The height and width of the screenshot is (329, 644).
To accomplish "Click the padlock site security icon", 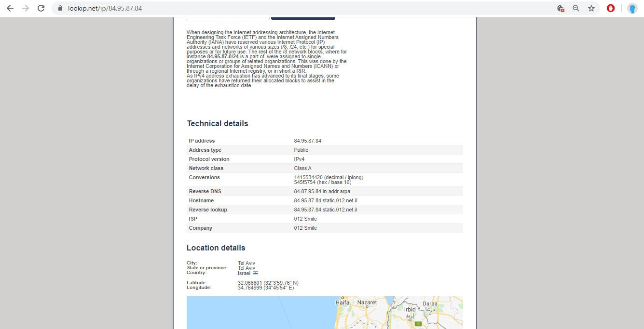I will click(x=60, y=8).
